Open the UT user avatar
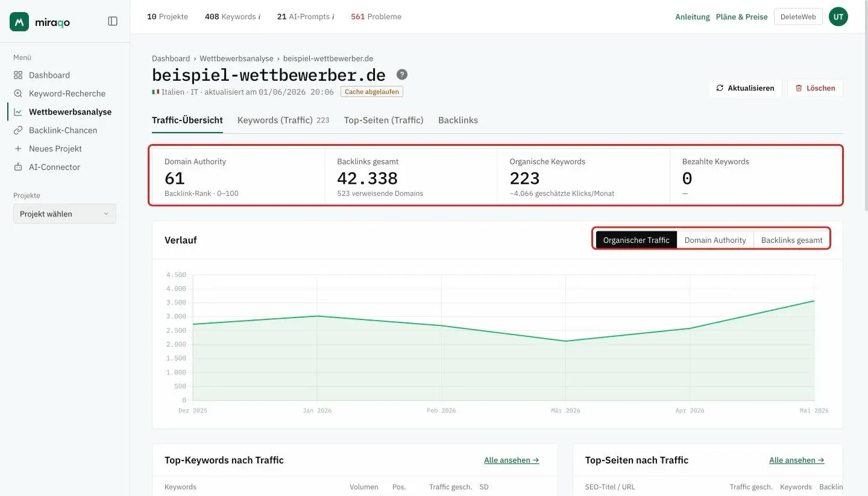Viewport: 868px width, 496px height. (x=838, y=17)
